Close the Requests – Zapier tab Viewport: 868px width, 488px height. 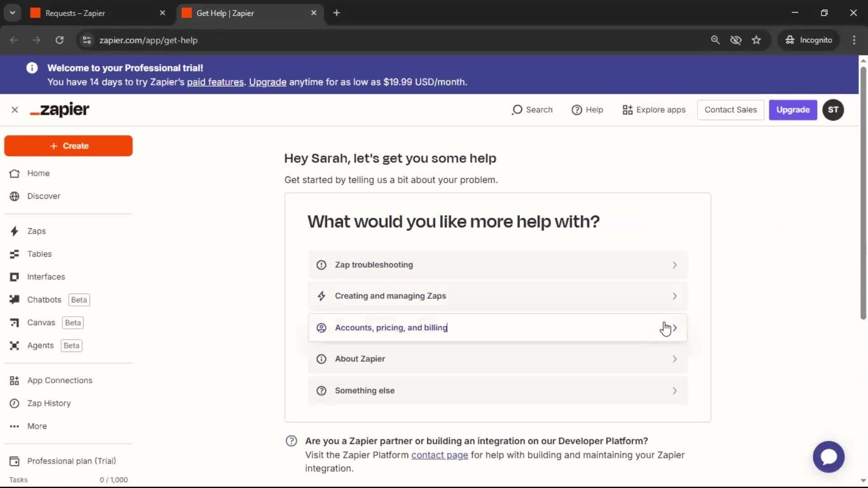(162, 13)
